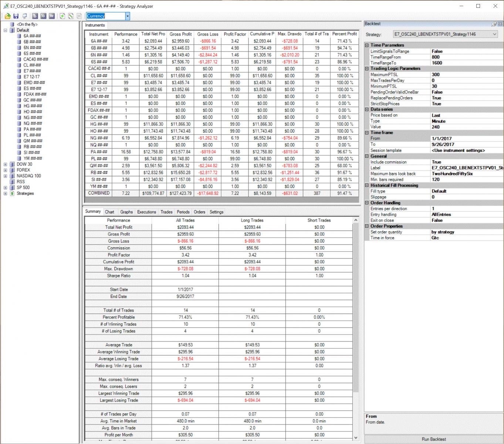The height and width of the screenshot is (444, 504).
Task: Open the Trades tab
Action: tap(166, 212)
